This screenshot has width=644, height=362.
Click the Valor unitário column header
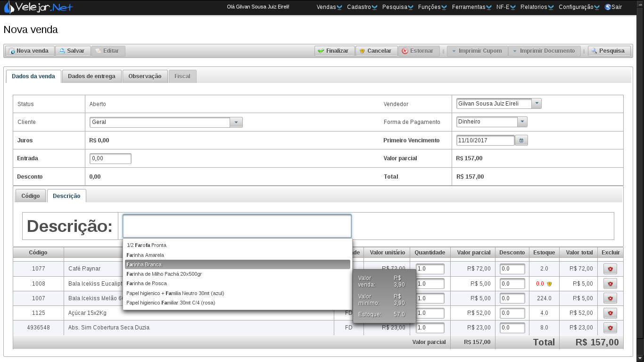(387, 253)
